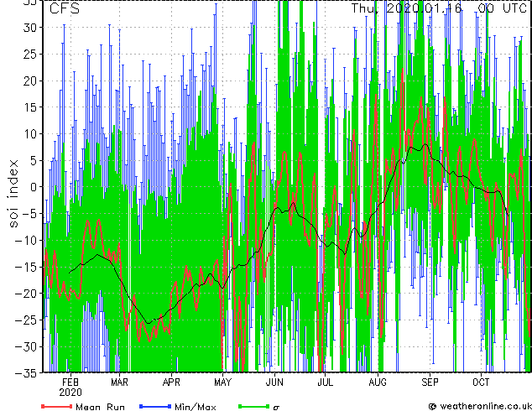The height and width of the screenshot is (411, 532).
Task: Click the JUN month label
Action: tap(274, 382)
